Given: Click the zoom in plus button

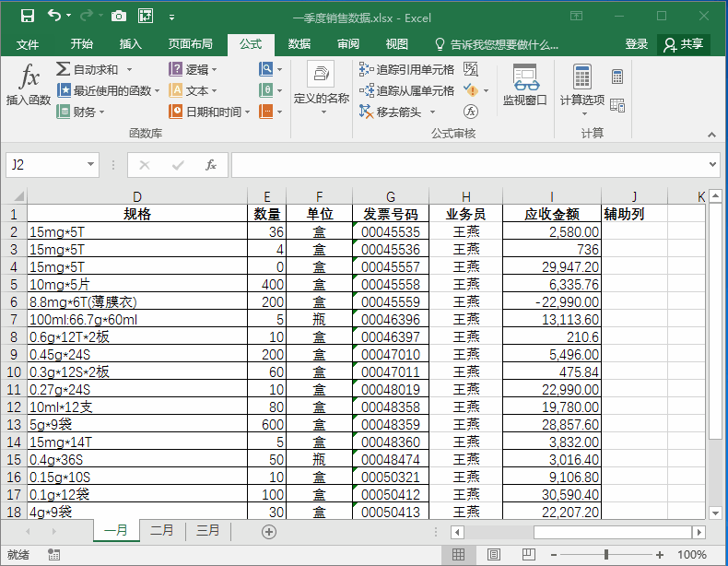Looking at the screenshot, I should pos(659,554).
